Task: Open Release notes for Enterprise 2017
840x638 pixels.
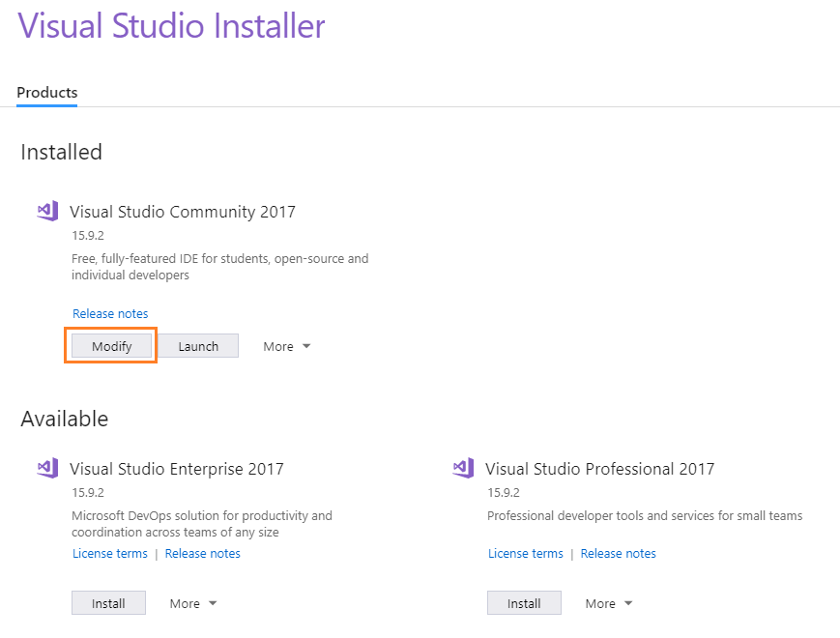Action: [x=202, y=554]
